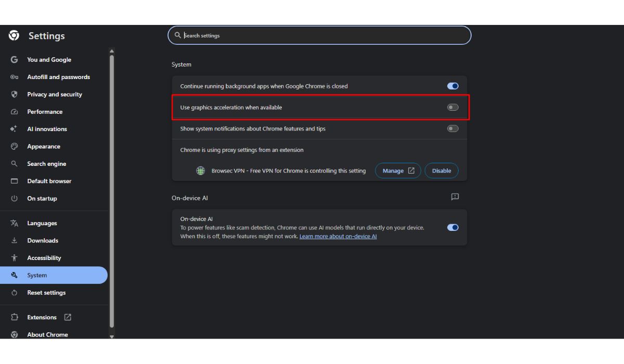Click the Browsec VPN globe icon
The width and height of the screenshot is (624, 364).
pos(200,171)
